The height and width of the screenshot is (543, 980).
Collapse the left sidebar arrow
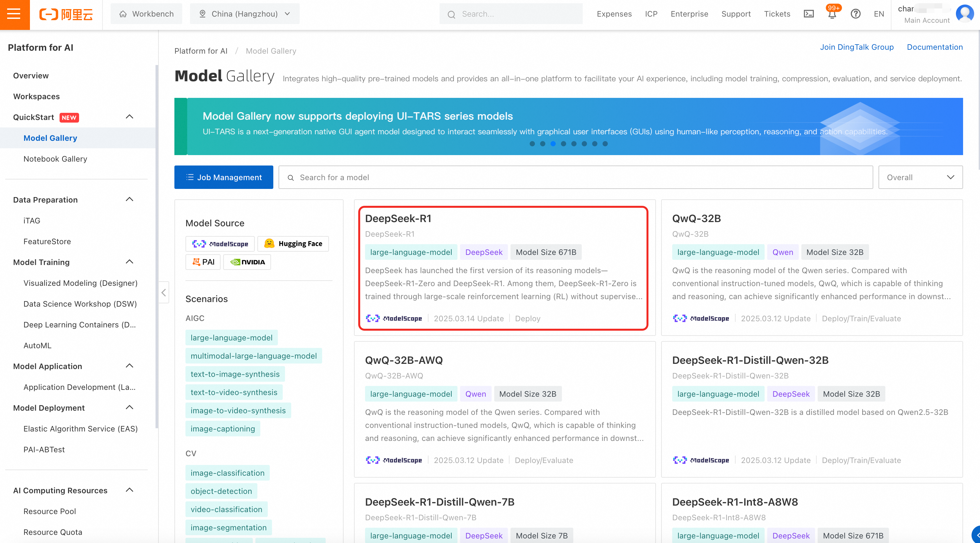pyautogui.click(x=164, y=292)
